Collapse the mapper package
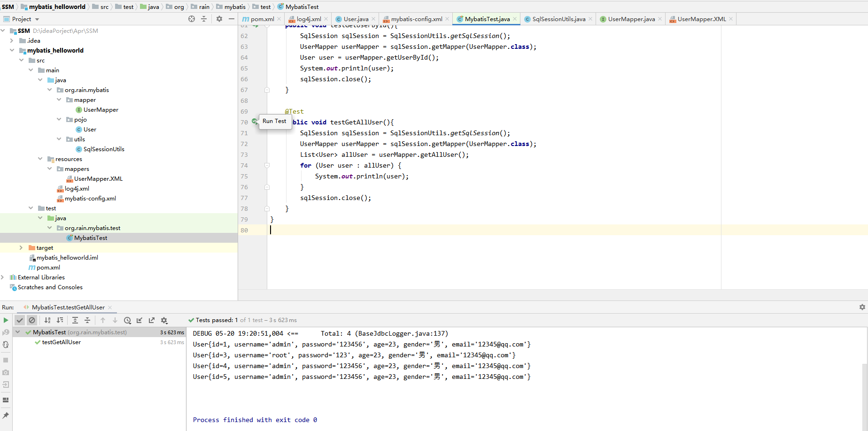 (x=59, y=100)
